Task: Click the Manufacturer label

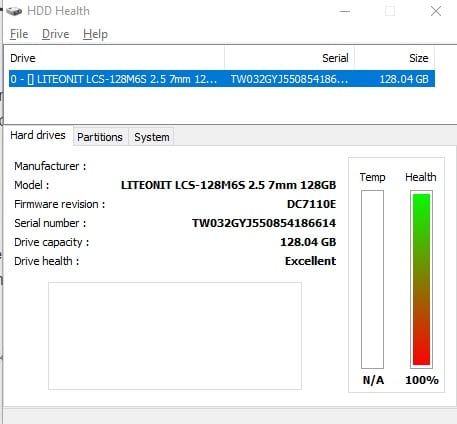Action: 50,166
